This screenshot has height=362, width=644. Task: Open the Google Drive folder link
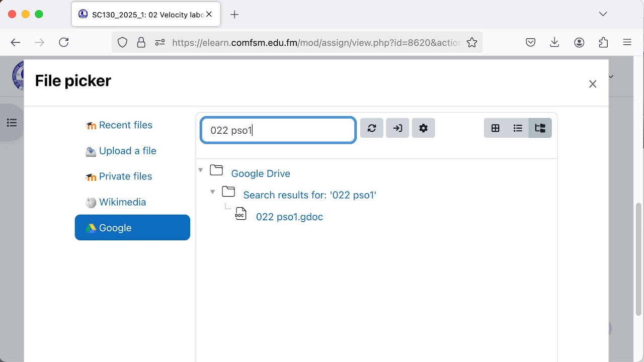point(261,173)
